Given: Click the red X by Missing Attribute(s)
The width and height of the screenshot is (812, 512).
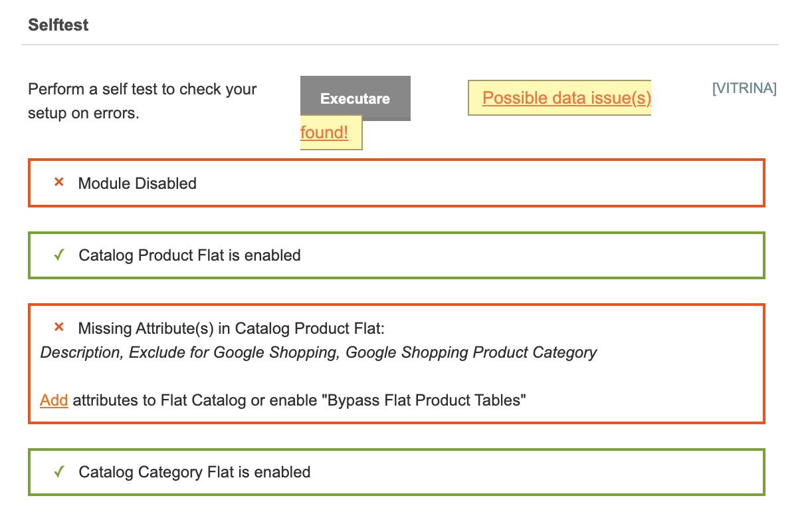Looking at the screenshot, I should 58,327.
